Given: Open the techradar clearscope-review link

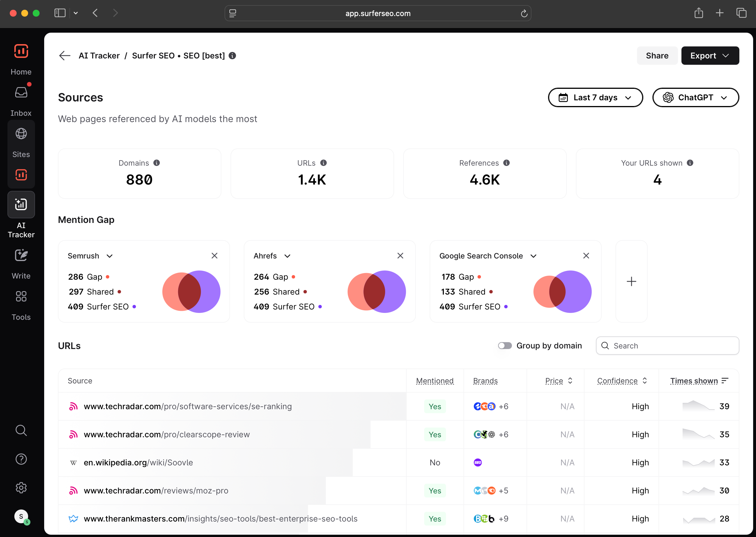Looking at the screenshot, I should click(167, 434).
